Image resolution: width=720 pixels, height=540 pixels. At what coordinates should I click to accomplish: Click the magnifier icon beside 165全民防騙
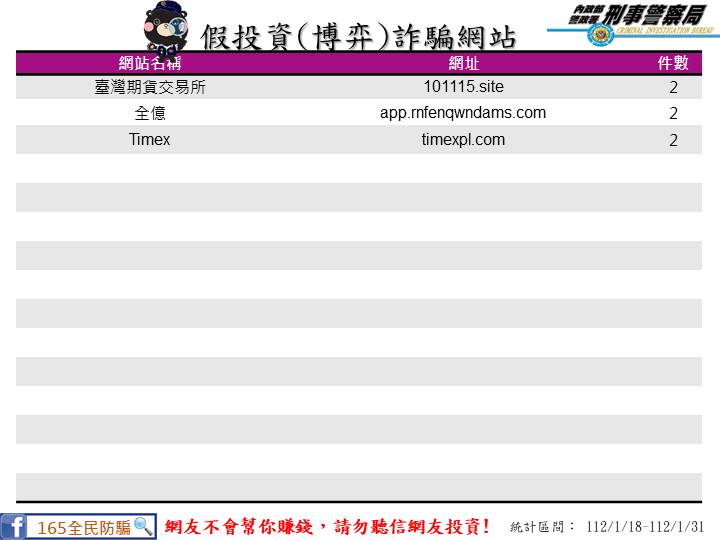(x=143, y=526)
